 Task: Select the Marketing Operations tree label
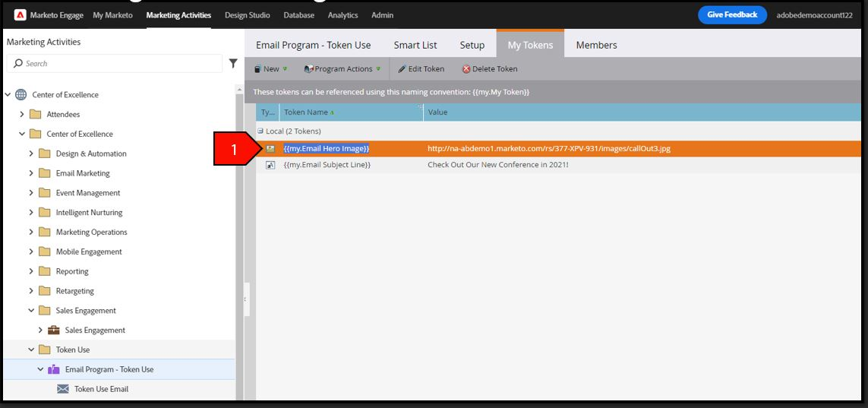pyautogui.click(x=91, y=232)
